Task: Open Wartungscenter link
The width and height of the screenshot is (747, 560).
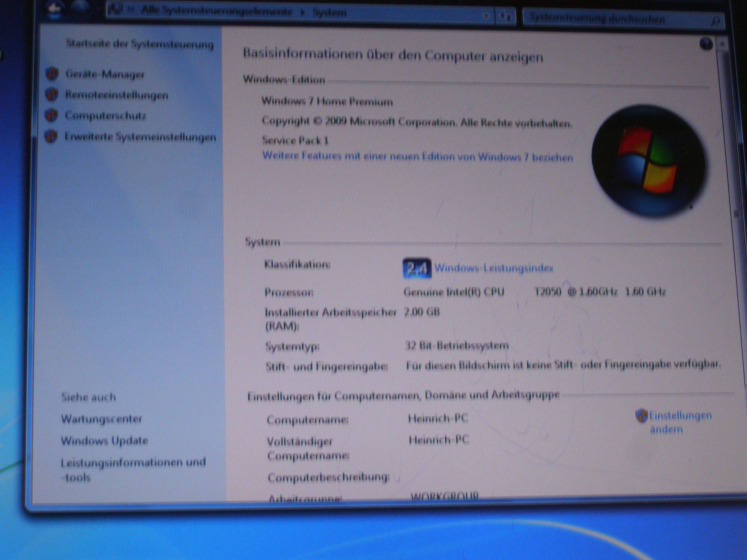Action: [102, 419]
